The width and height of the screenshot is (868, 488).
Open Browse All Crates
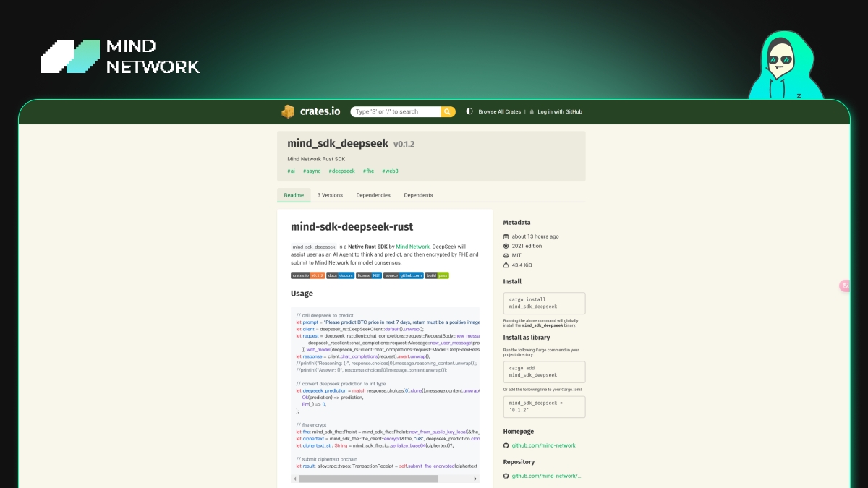[499, 112]
